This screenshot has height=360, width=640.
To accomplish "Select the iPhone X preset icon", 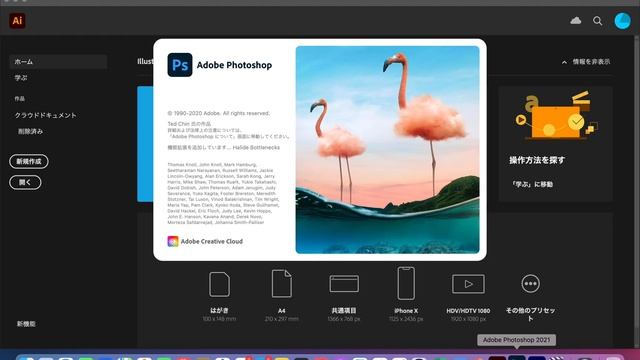I will [406, 283].
